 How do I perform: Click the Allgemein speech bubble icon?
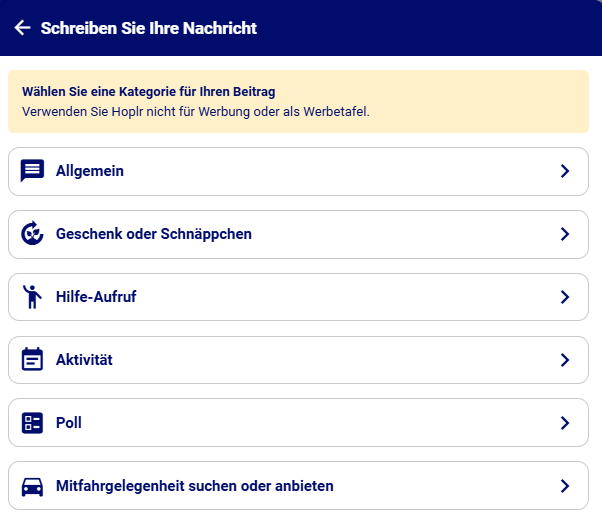pos(33,171)
